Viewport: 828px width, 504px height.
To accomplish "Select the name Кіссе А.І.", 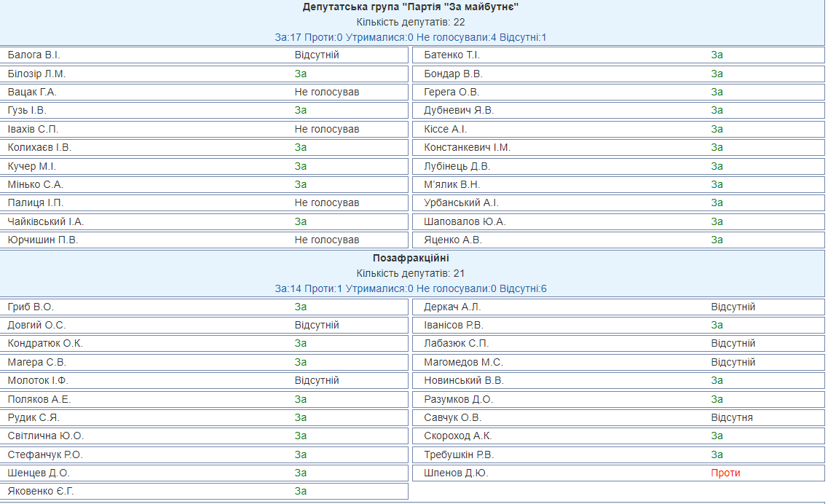I will [445, 130].
